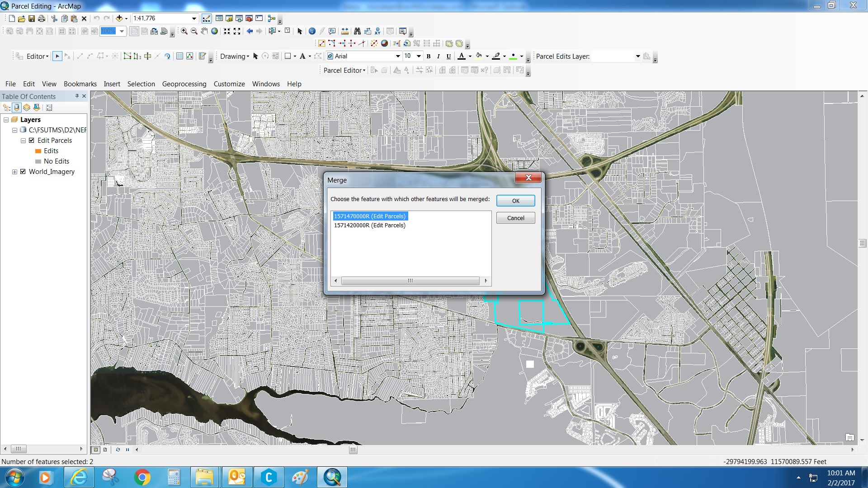Select the Measure ruler tool

pyautogui.click(x=345, y=31)
